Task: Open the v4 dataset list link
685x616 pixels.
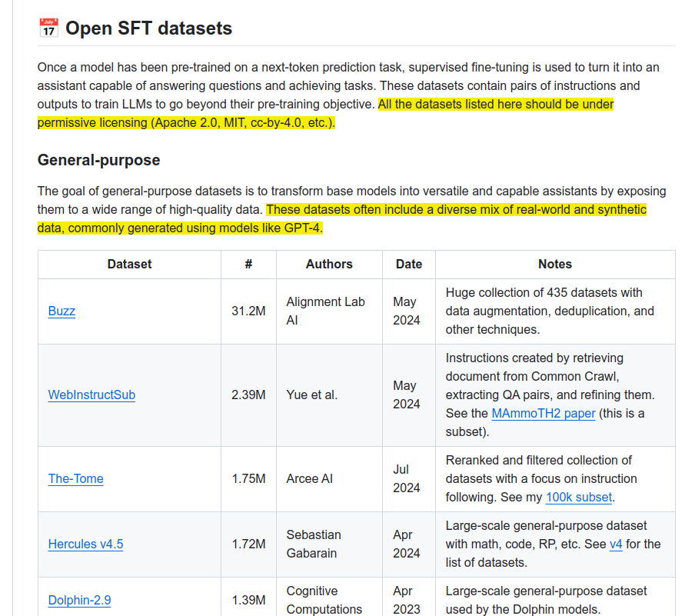Action: [615, 544]
